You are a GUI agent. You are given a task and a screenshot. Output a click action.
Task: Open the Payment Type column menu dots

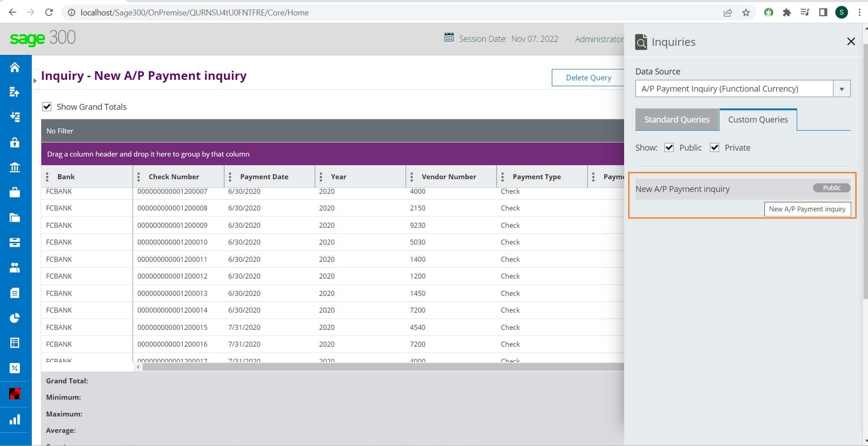coord(502,176)
